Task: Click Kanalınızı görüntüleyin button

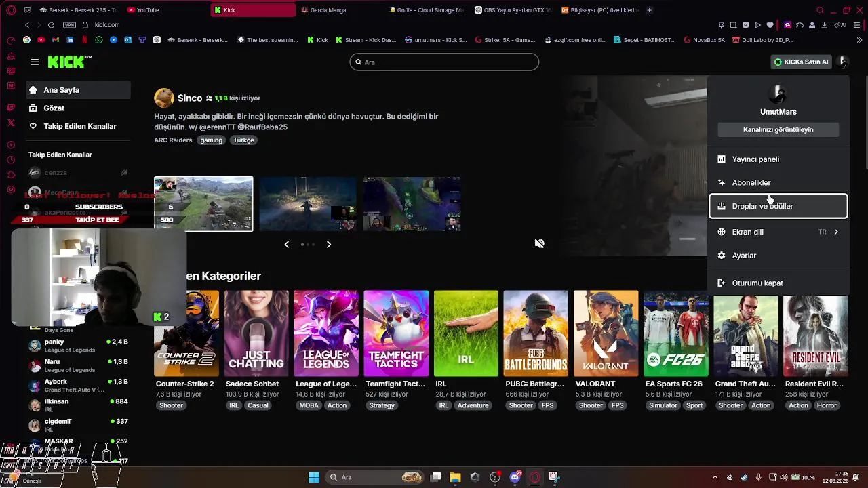Action: 778,129
